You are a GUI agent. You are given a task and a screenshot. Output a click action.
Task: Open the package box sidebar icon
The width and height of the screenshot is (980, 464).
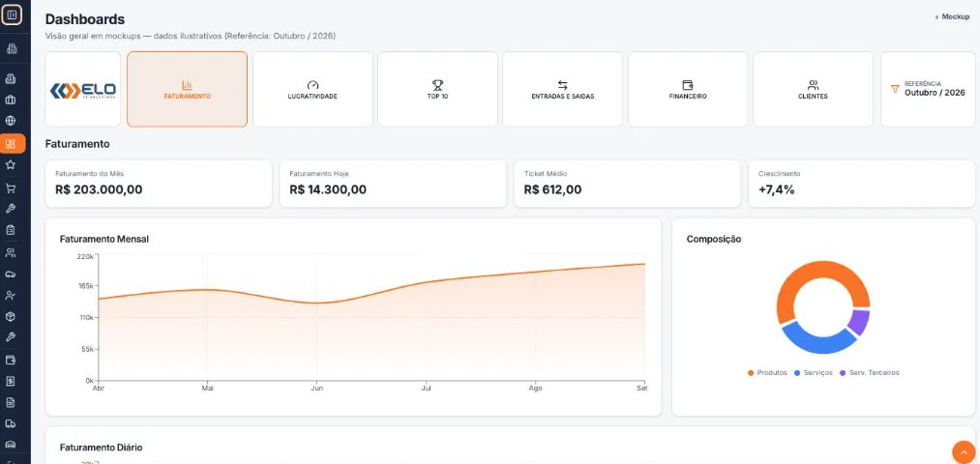11,317
